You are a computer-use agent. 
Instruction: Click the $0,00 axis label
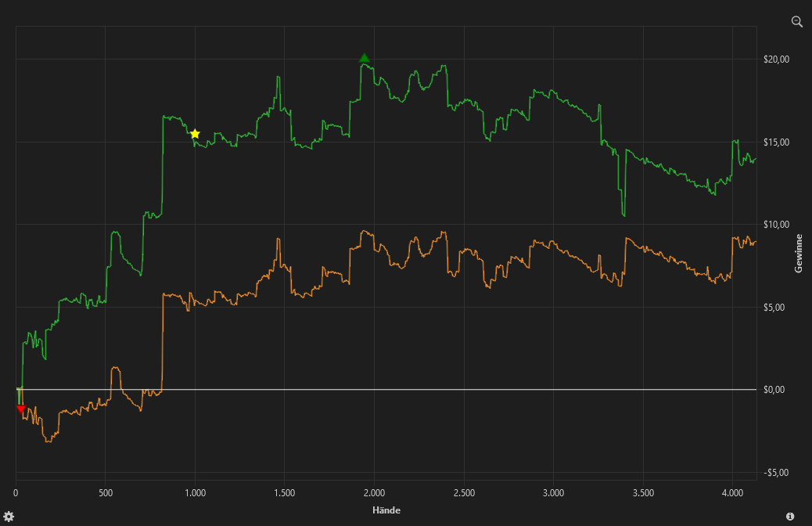[x=774, y=390]
